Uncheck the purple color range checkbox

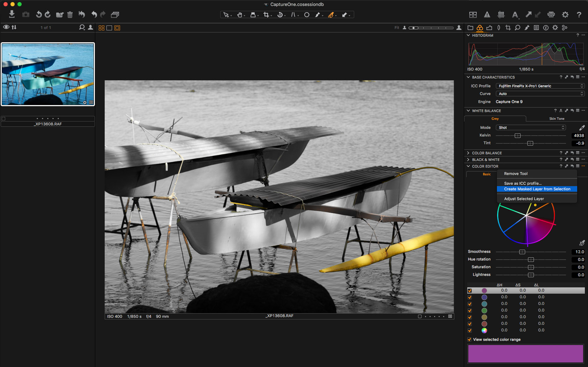tap(470, 291)
